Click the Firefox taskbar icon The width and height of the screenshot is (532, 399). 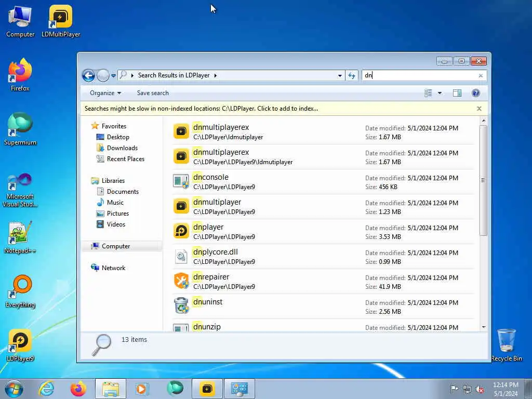tap(78, 389)
